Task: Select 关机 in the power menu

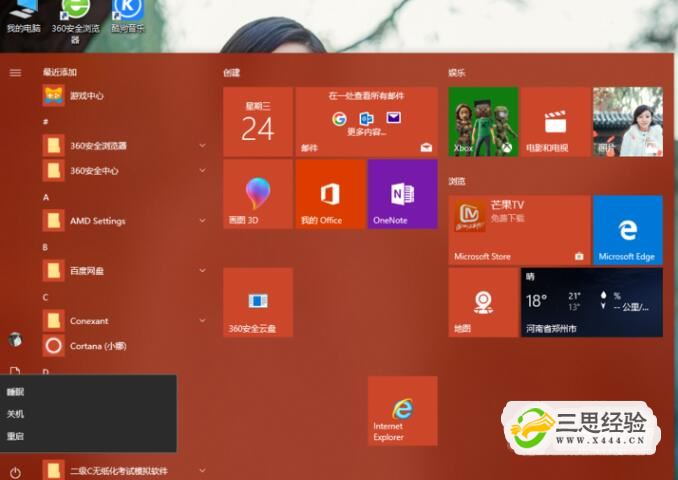Action: (88, 414)
